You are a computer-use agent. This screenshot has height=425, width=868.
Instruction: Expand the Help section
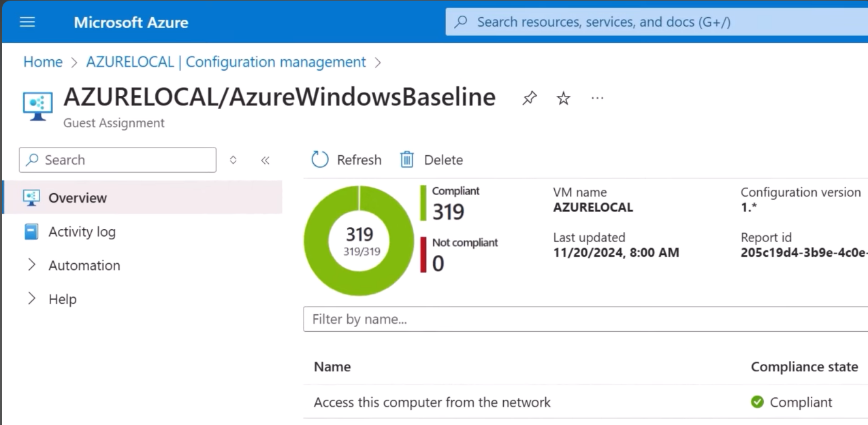pyautogui.click(x=31, y=299)
